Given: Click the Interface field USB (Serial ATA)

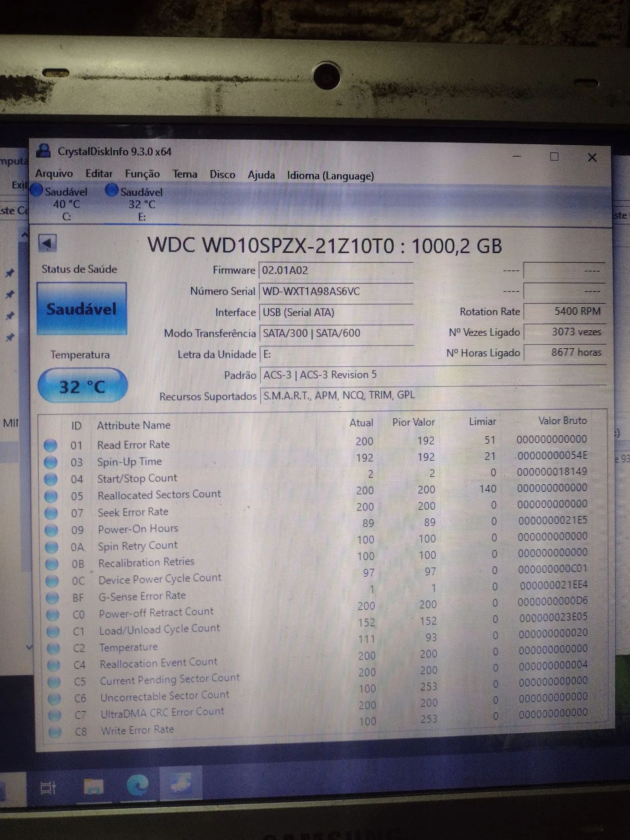Looking at the screenshot, I should click(336, 312).
